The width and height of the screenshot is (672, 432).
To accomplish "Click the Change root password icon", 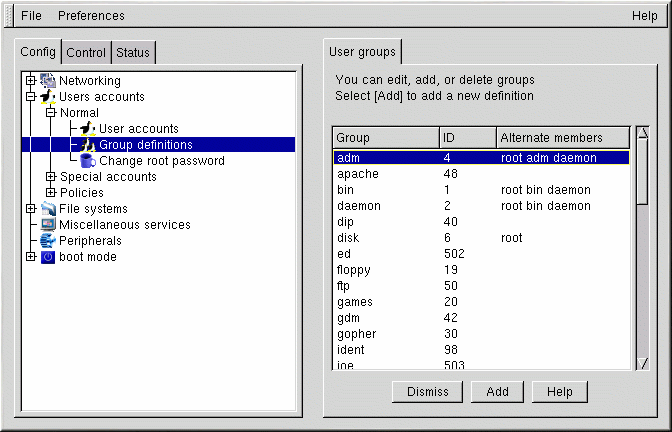I will [88, 161].
